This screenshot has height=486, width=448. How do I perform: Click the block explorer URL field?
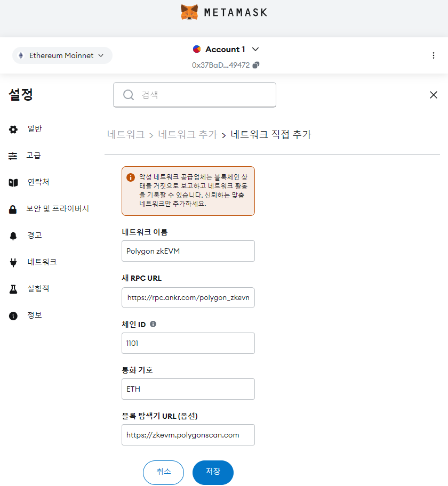point(188,435)
